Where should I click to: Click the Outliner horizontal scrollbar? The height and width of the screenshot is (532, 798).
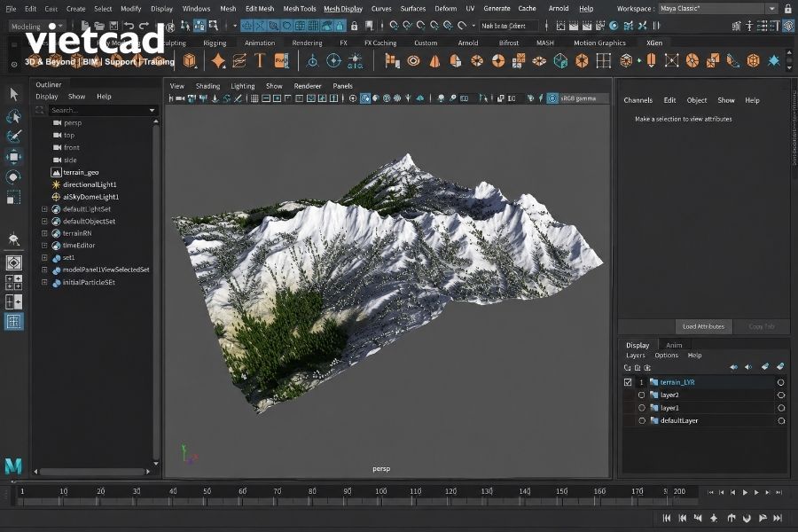(x=92, y=472)
